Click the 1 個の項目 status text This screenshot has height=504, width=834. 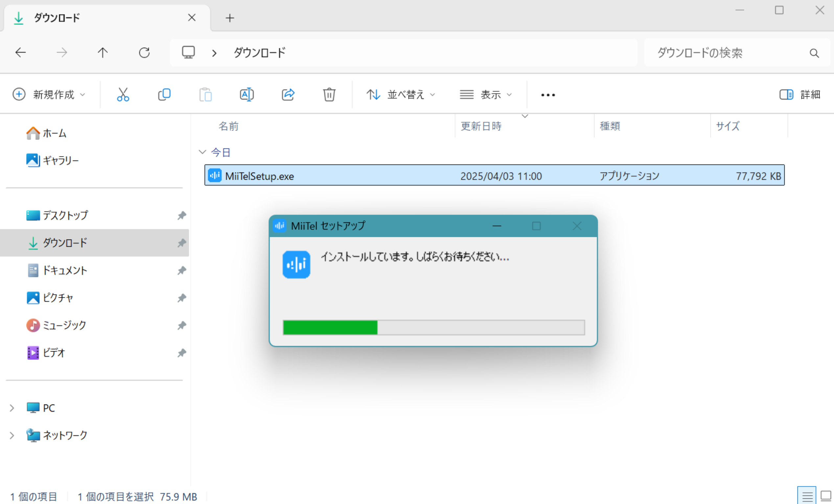(34, 496)
